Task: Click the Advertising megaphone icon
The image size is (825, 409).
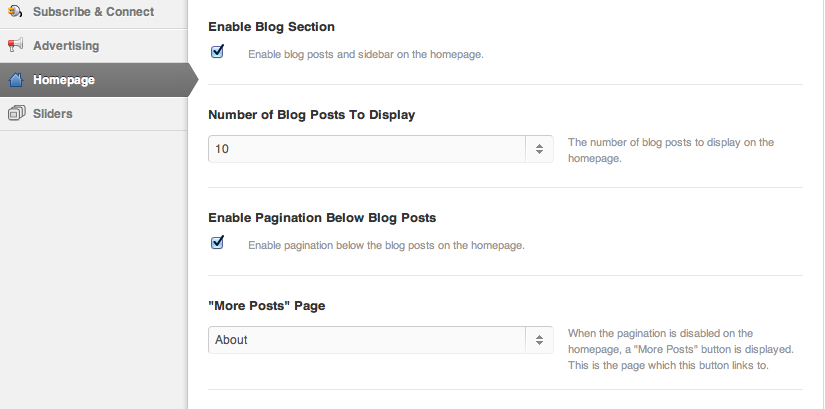Action: tap(15, 45)
